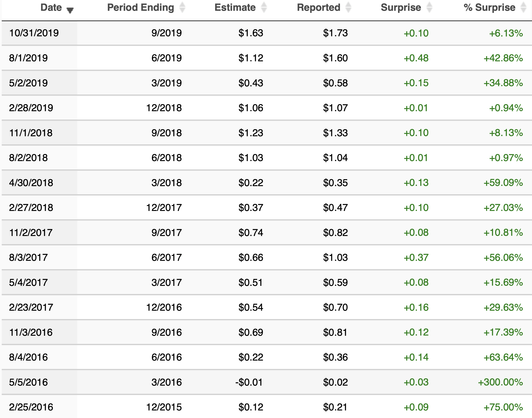Select the 10/31/2019 date cell
The image size is (532, 418).
34,33
